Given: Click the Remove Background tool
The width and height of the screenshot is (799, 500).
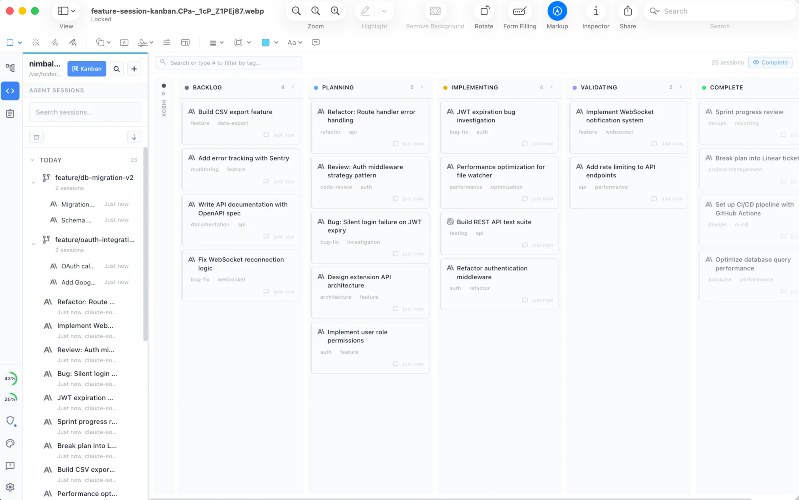Looking at the screenshot, I should click(435, 11).
